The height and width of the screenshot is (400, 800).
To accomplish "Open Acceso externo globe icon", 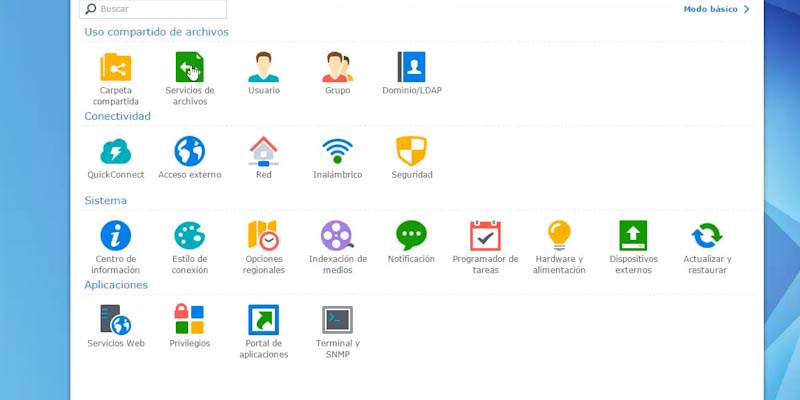I will coord(190,151).
